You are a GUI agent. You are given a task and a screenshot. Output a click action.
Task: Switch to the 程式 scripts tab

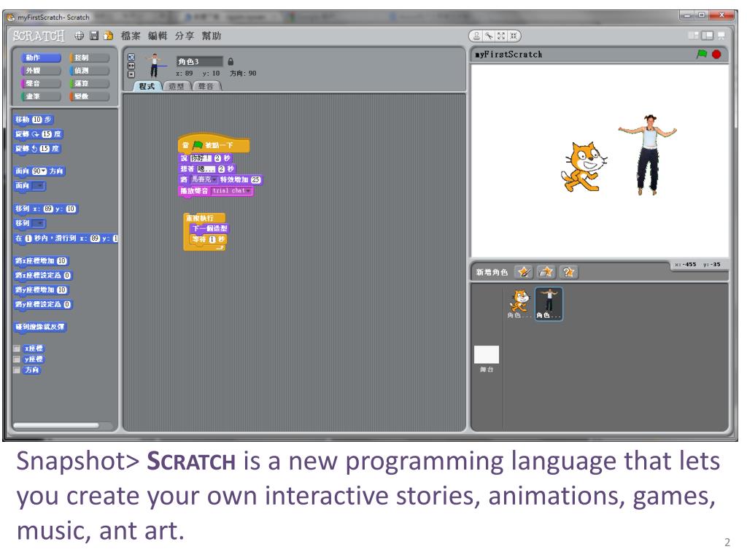click(147, 86)
